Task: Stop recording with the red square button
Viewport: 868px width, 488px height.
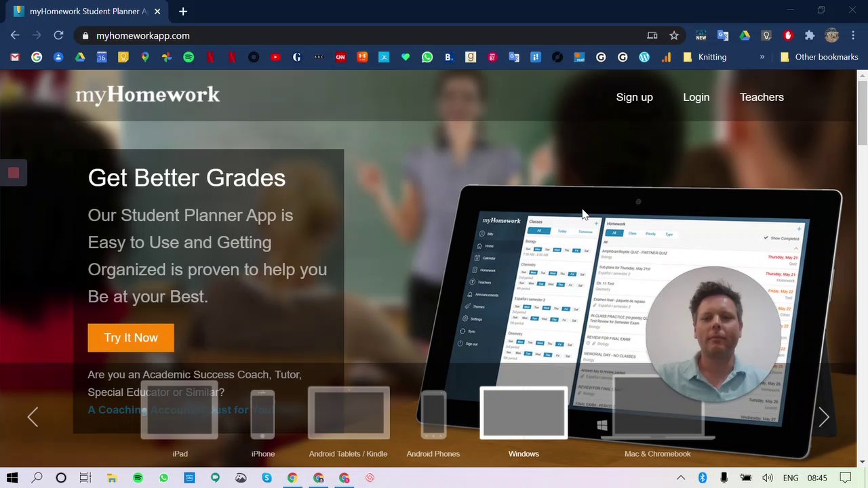Action: pos(14,173)
